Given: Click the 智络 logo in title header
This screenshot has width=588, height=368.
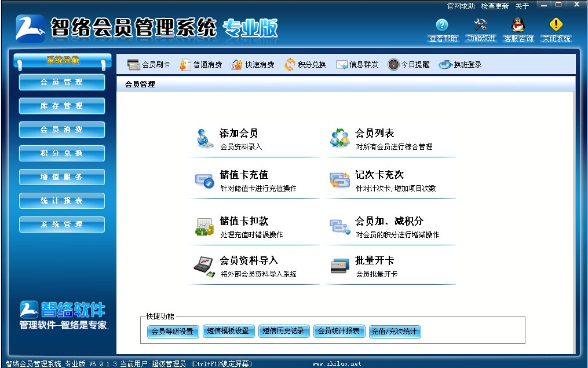Looking at the screenshot, I should pos(30,28).
